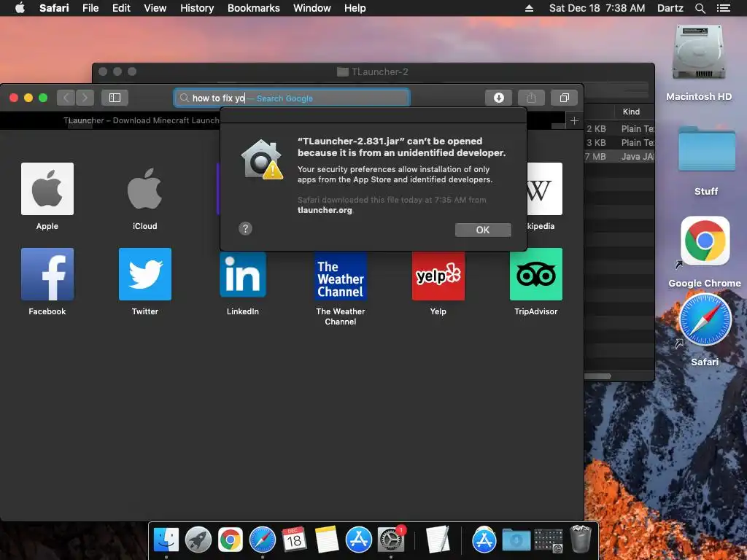Viewport: 747px width, 560px height.
Task: Open App Store from the Dock
Action: 359,540
